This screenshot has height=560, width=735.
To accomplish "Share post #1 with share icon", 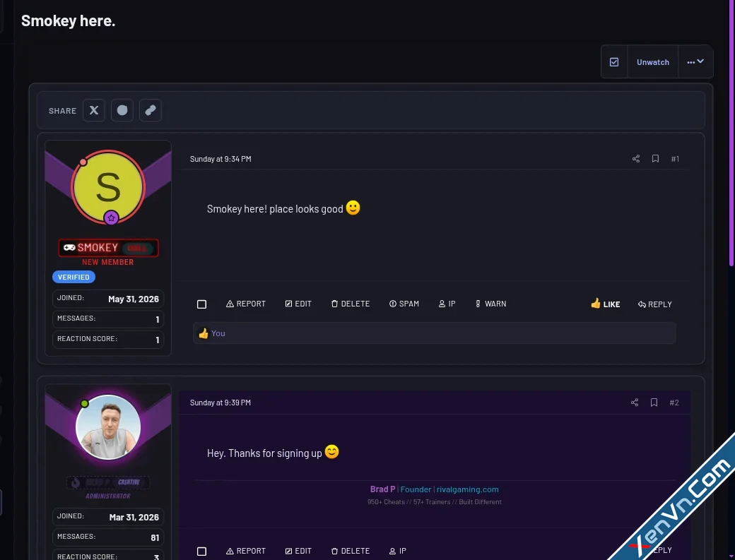I will pyautogui.click(x=635, y=159).
